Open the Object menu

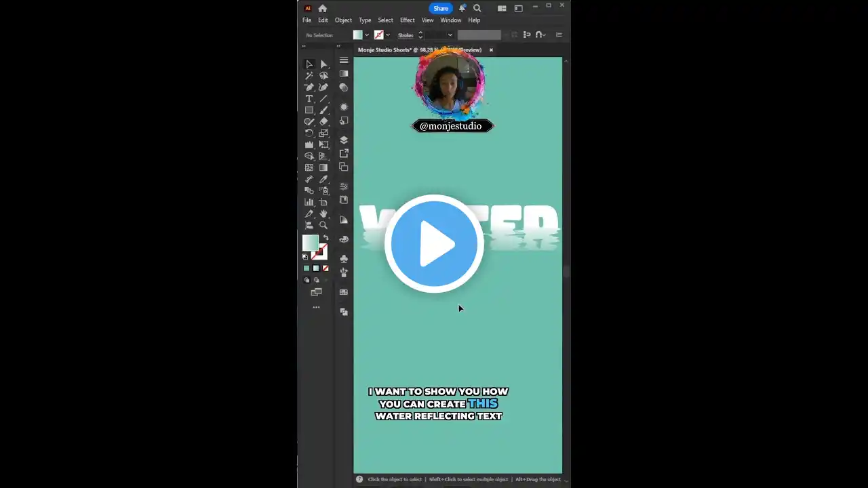pos(343,20)
